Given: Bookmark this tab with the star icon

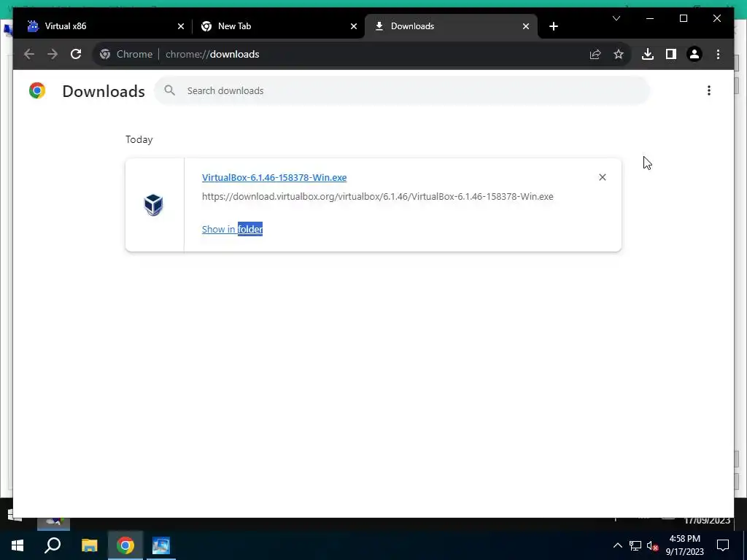Looking at the screenshot, I should tap(619, 54).
